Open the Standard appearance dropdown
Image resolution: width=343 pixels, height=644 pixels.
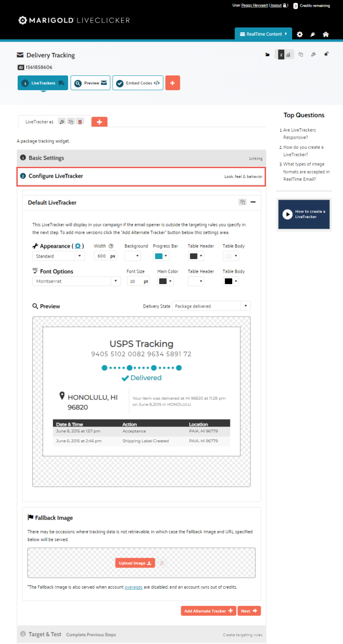point(58,256)
